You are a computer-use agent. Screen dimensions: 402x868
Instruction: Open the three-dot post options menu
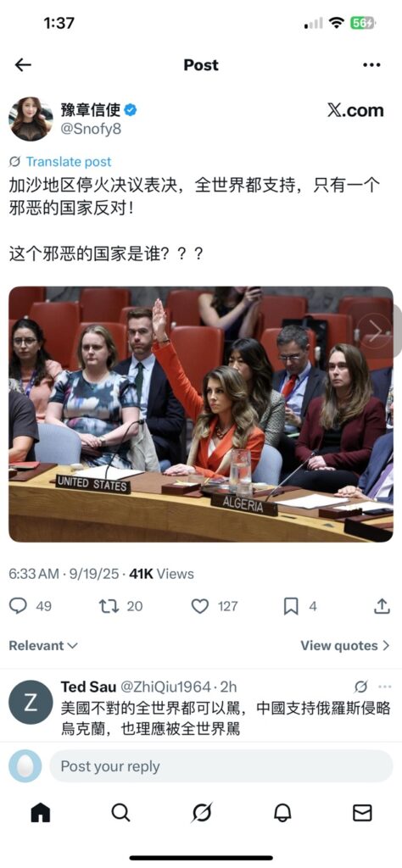click(x=371, y=64)
